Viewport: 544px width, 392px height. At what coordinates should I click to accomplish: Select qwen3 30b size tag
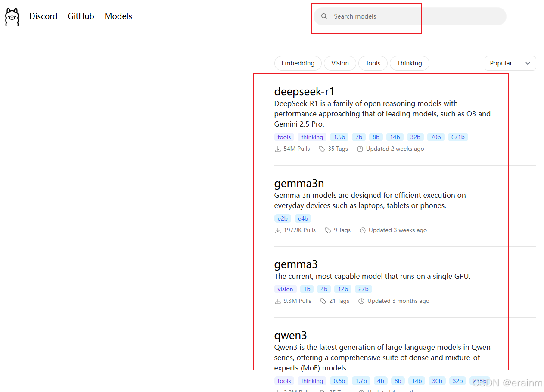[x=437, y=381]
